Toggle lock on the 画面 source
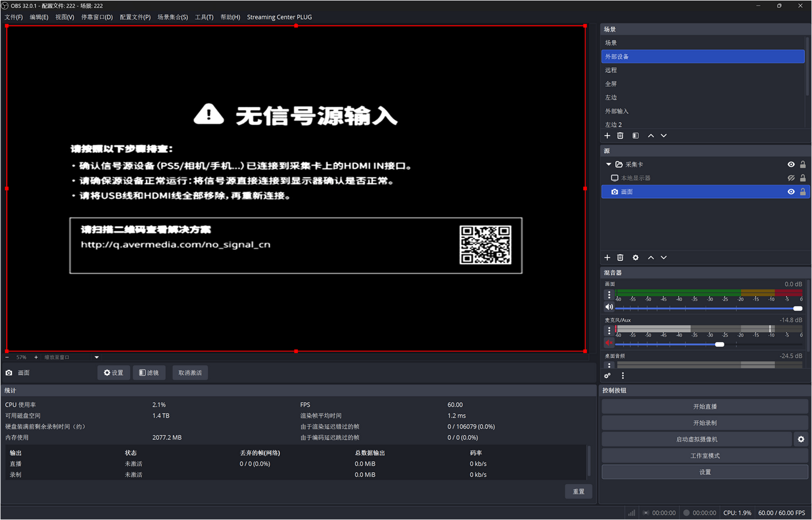This screenshot has height=520, width=812. coord(803,192)
